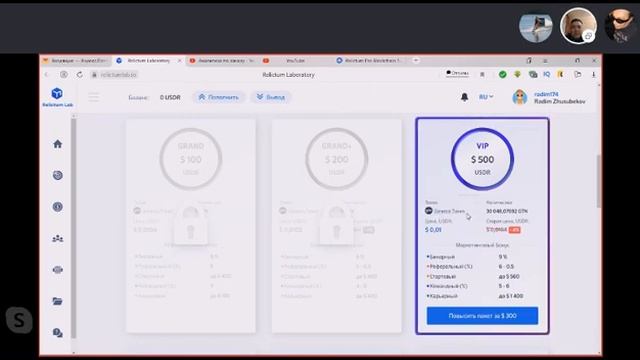
Task: Click the middle participant avatar in call
Action: coord(578,26)
